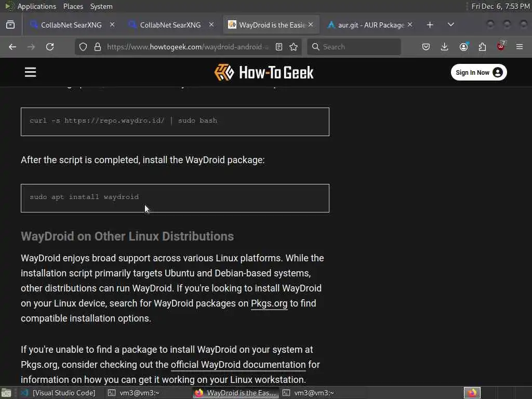This screenshot has width=532, height=399.
Task: Reload the How-To Geek page
Action: [x=50, y=47]
